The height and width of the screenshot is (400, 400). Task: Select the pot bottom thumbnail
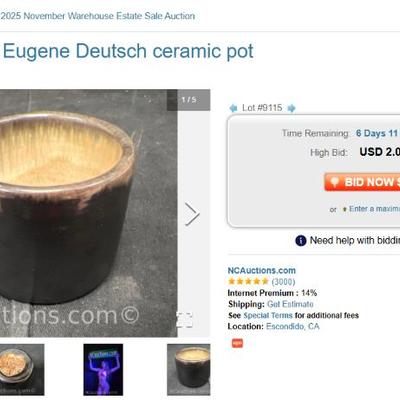22,369
